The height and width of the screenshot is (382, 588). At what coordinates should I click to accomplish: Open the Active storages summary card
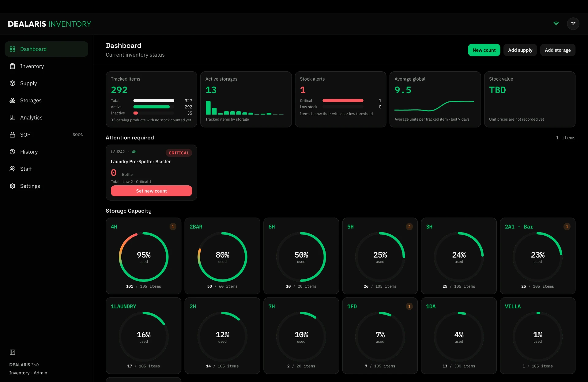[x=246, y=99]
